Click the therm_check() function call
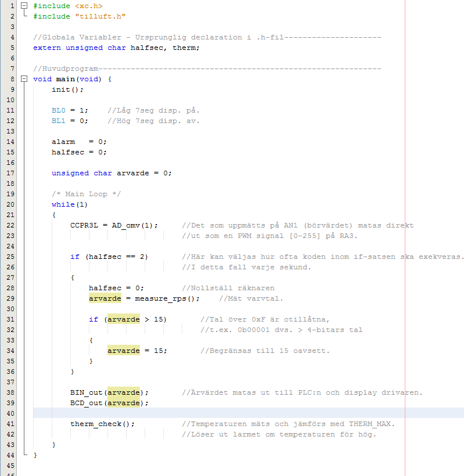Screen dimensions: 464x476 click(102, 424)
